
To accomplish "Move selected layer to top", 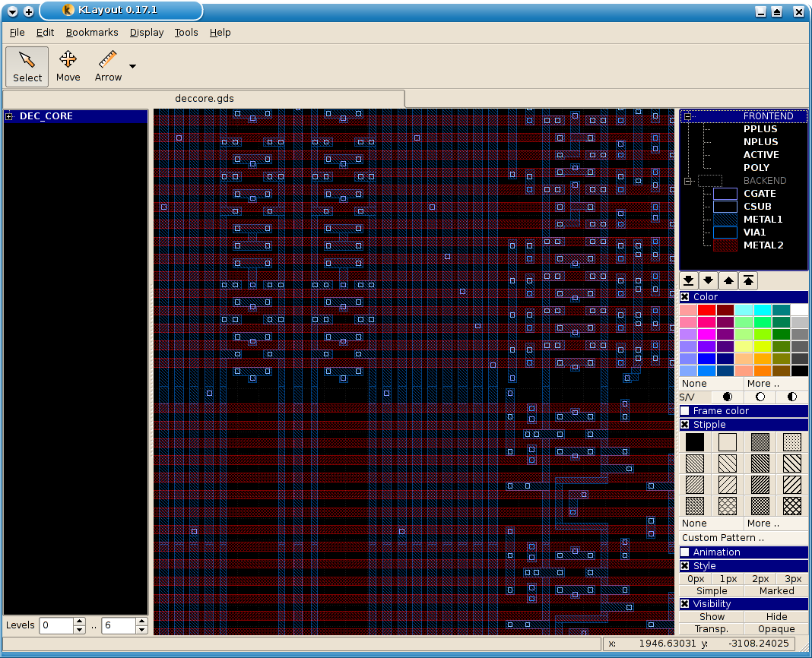I will point(748,280).
